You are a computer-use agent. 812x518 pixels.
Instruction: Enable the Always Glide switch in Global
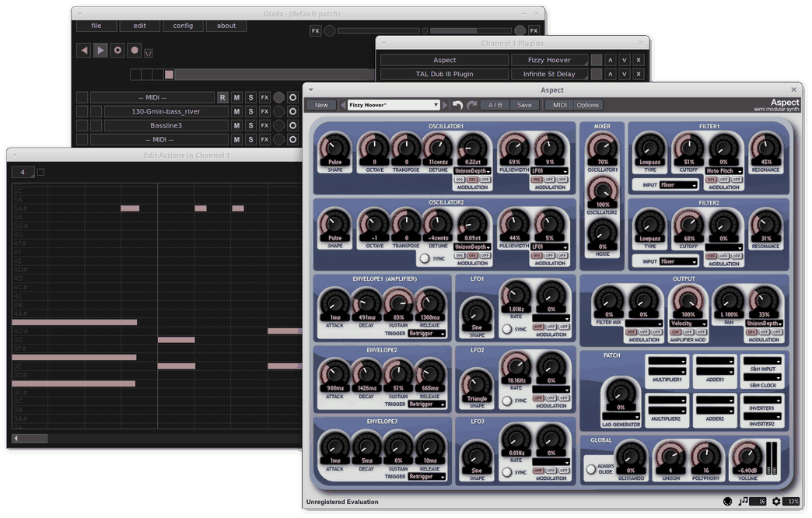pos(591,469)
